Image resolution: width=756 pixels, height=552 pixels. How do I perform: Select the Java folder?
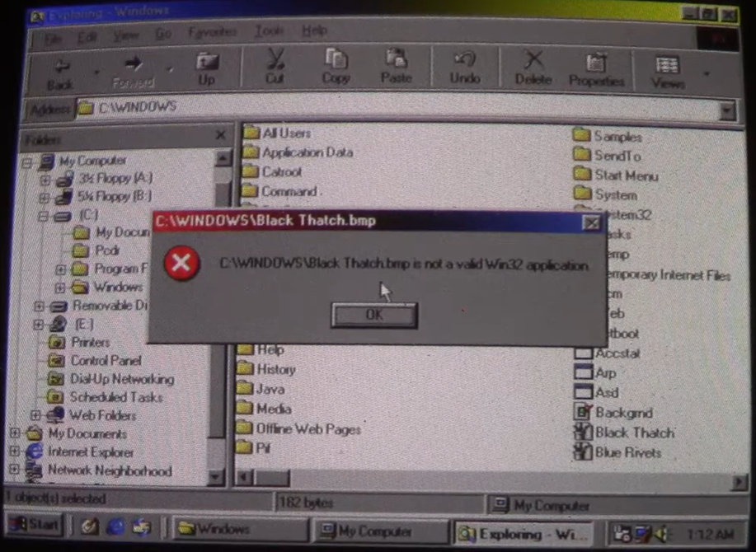270,389
